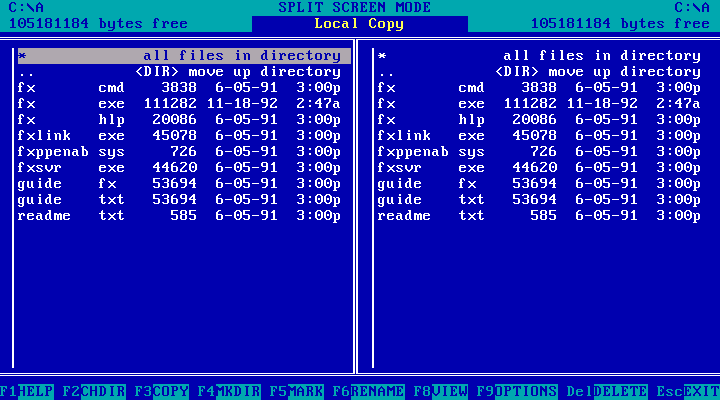Select fx exe file in left panel
This screenshot has width=720, height=400.
tap(180, 104)
